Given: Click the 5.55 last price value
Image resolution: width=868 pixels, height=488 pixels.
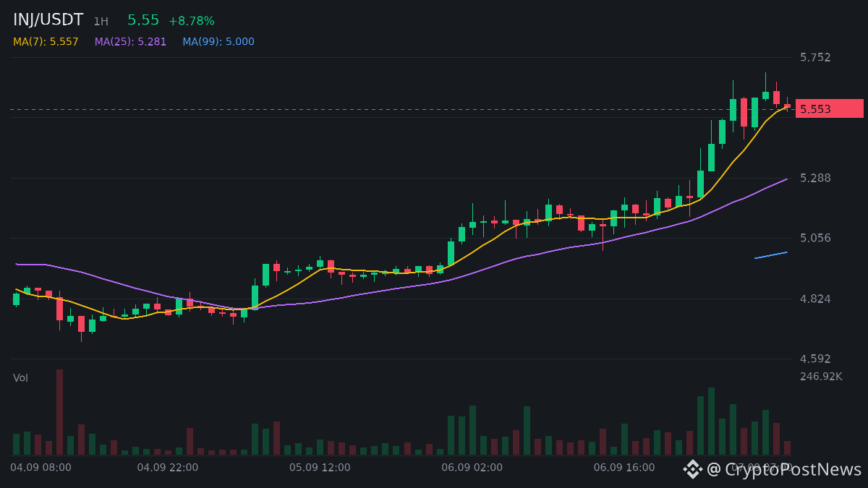Looking at the screenshot, I should tap(143, 20).
